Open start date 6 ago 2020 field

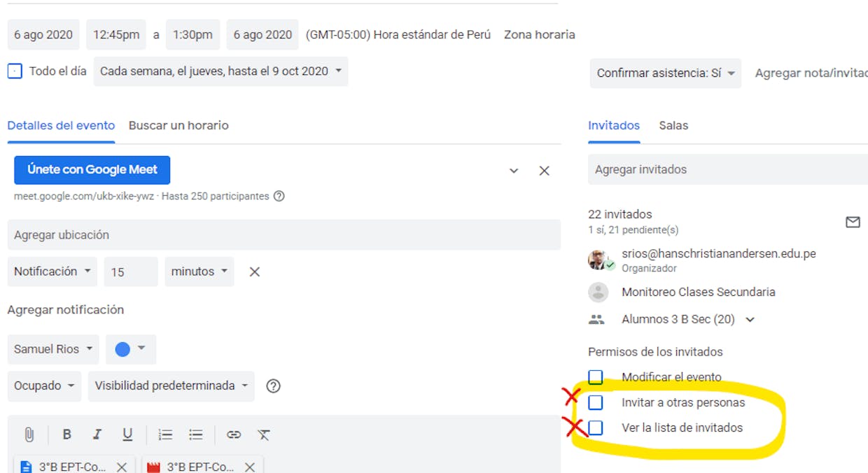click(x=43, y=34)
